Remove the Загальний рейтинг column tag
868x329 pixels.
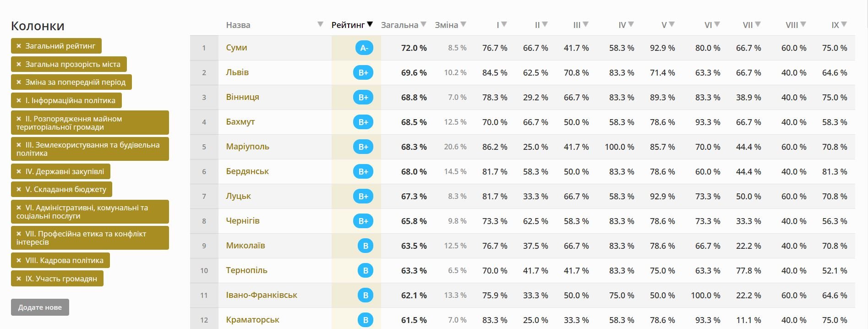[x=19, y=46]
